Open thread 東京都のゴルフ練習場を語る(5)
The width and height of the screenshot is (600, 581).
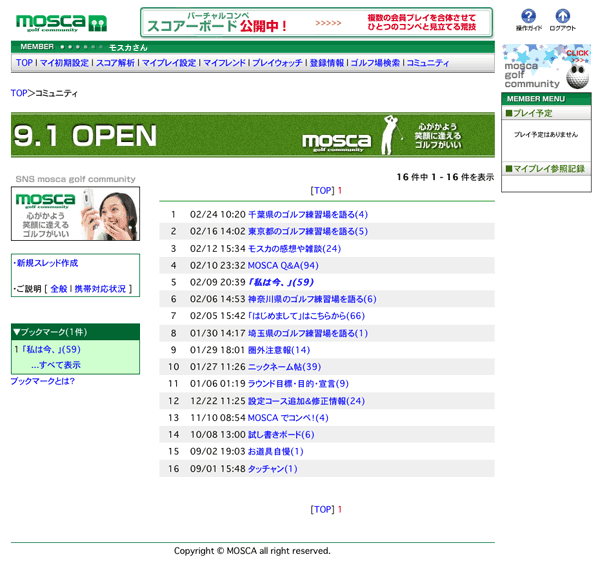308,231
